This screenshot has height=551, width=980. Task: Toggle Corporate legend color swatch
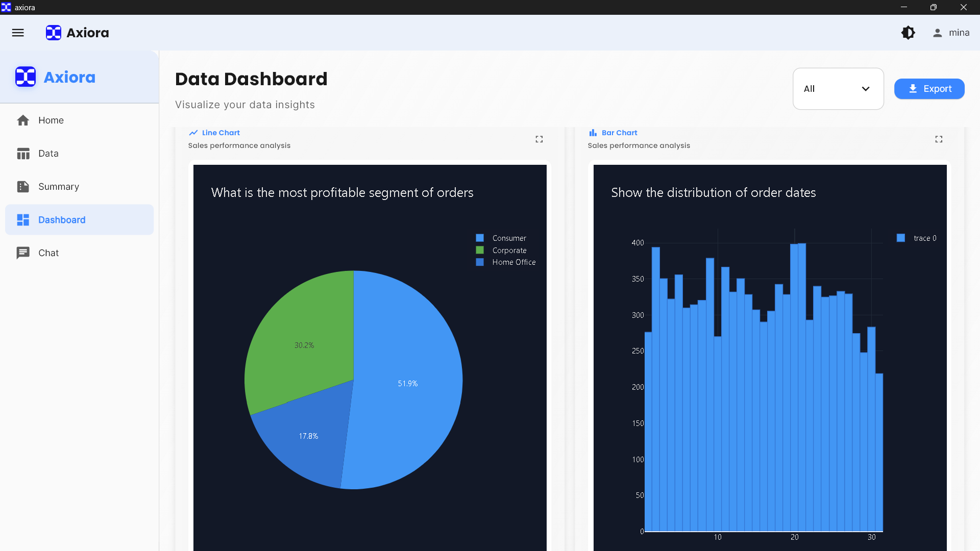[x=480, y=251]
